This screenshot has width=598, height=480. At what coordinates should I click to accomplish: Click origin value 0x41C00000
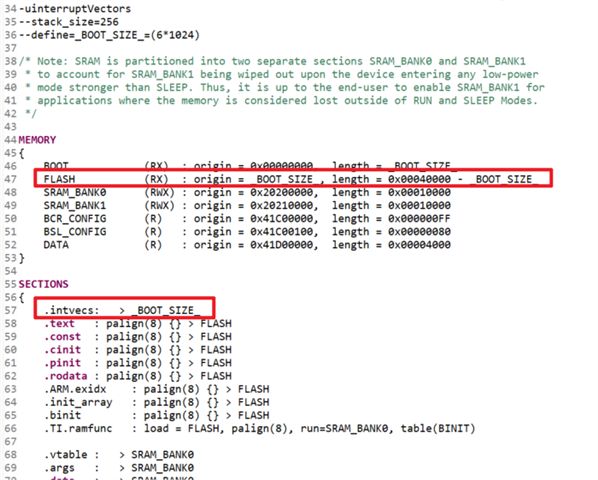coord(281,218)
